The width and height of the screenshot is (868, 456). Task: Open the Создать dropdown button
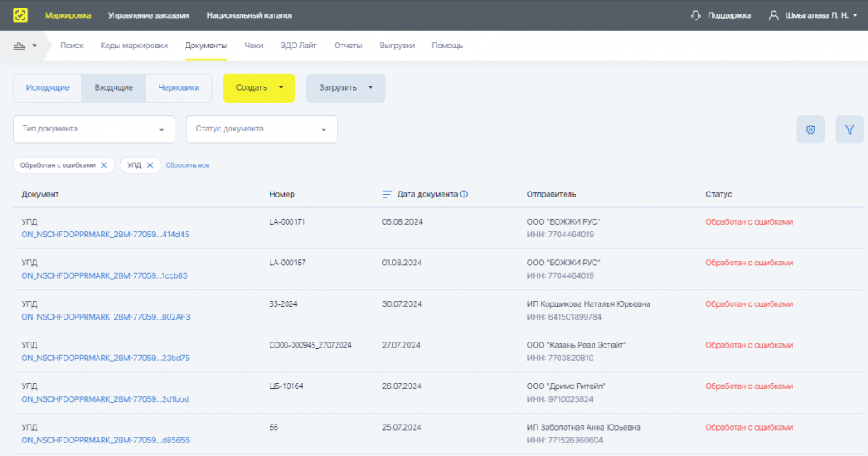click(x=259, y=88)
